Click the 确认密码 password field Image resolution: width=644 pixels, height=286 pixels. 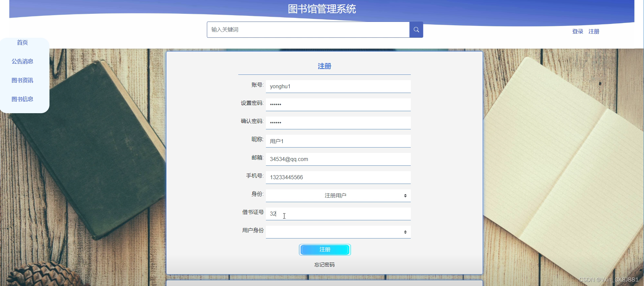point(338,123)
